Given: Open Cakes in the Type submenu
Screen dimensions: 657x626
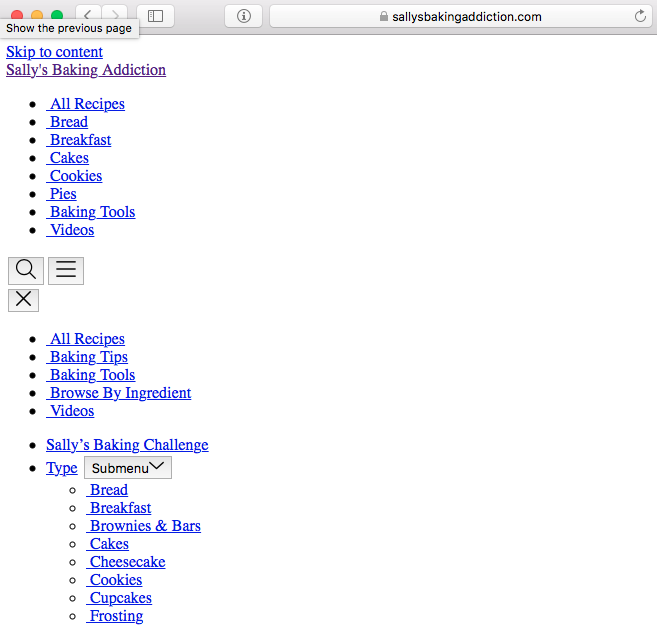Looking at the screenshot, I should pyautogui.click(x=107, y=544).
